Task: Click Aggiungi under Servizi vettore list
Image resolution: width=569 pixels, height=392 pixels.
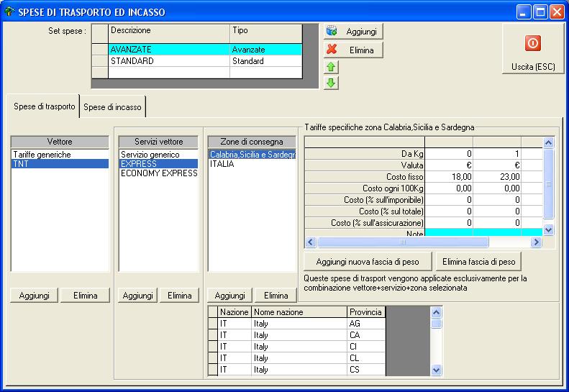Action: (137, 296)
